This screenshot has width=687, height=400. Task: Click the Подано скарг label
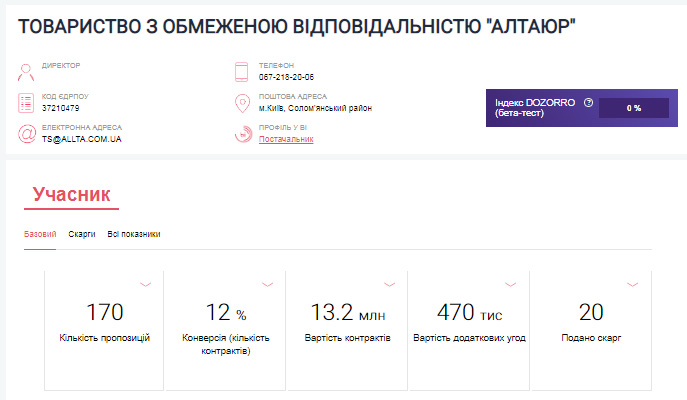[x=591, y=338]
